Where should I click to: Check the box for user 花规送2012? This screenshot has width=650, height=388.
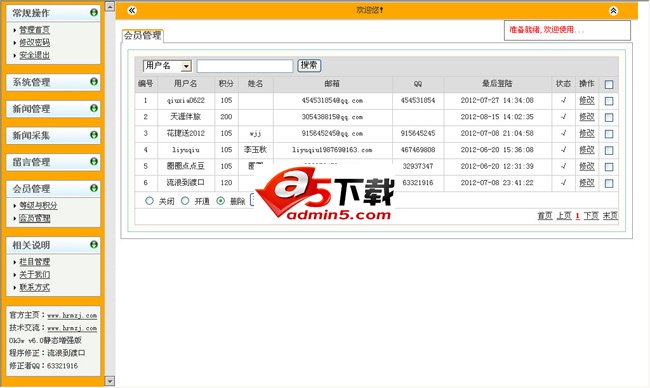click(609, 134)
